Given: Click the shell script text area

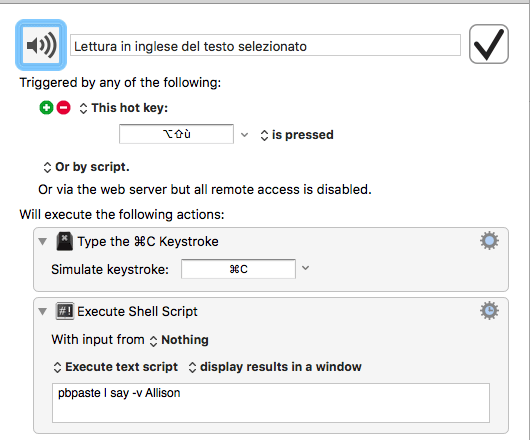Looking at the screenshot, I should tap(271, 403).
